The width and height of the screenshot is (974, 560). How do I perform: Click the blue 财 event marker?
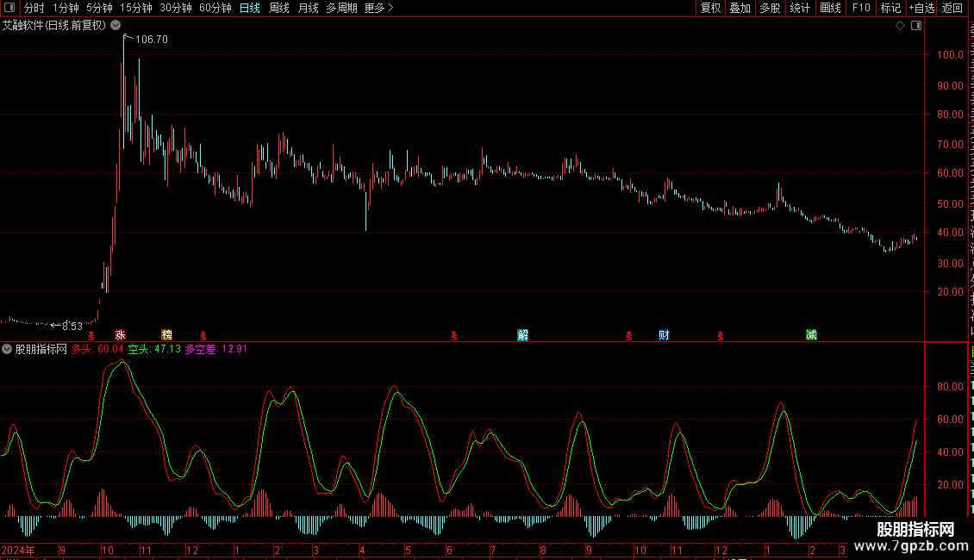(664, 335)
